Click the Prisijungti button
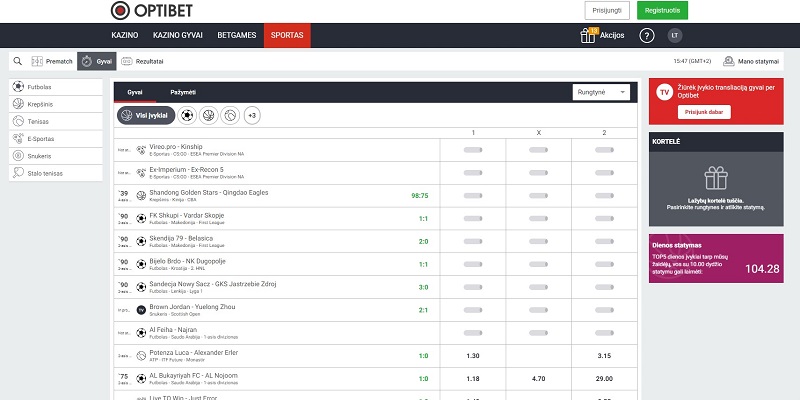The image size is (800, 400). 607,10
